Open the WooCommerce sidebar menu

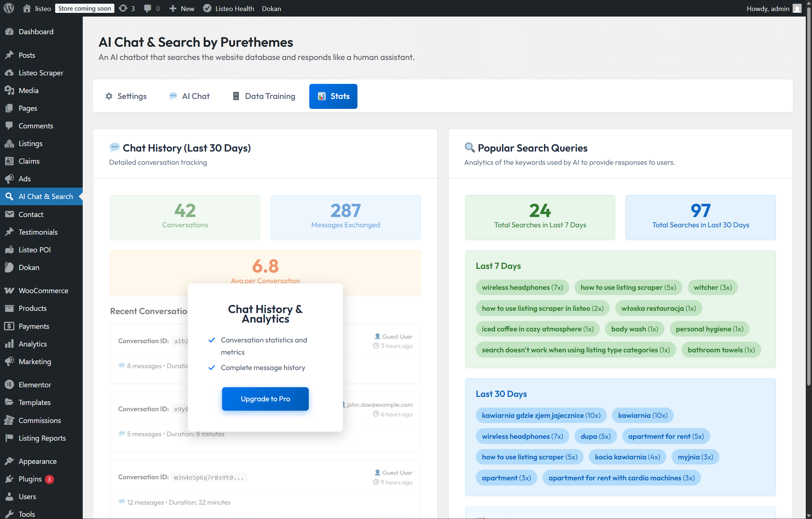tap(43, 291)
